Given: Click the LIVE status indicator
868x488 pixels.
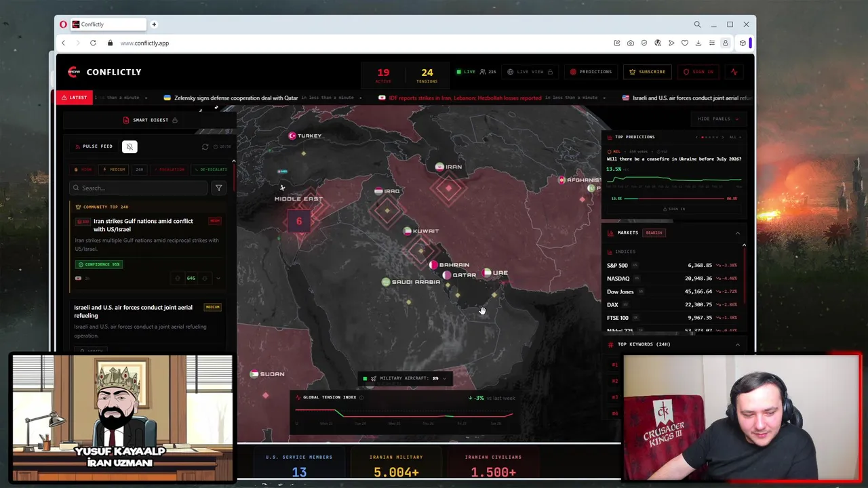Looking at the screenshot, I should pos(466,72).
